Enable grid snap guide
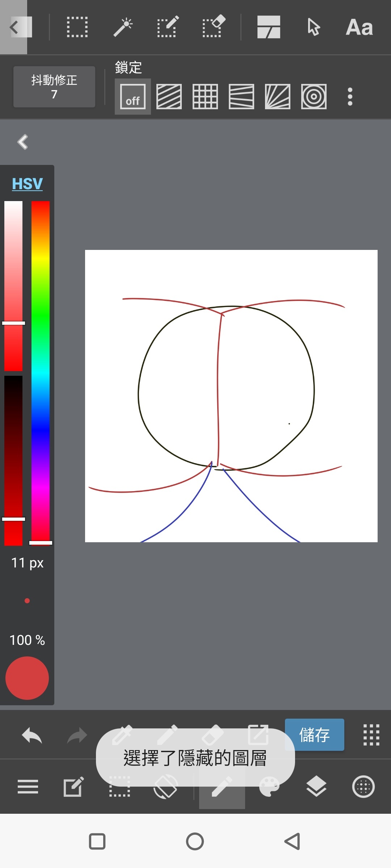Screen dimensions: 391x868 (205, 97)
